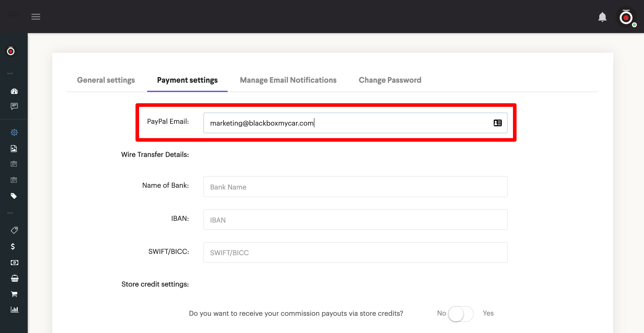Open the shopping basket icon
644x333 pixels.
(15, 278)
